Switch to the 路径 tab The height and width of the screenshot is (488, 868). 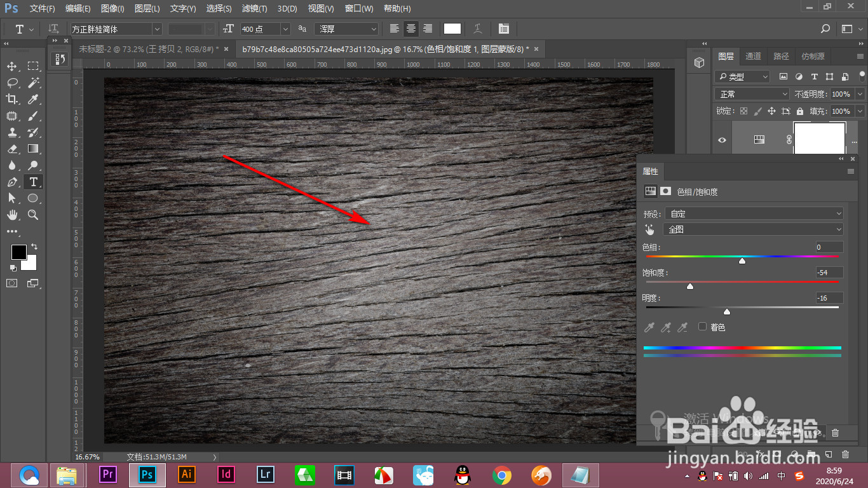pyautogui.click(x=781, y=57)
